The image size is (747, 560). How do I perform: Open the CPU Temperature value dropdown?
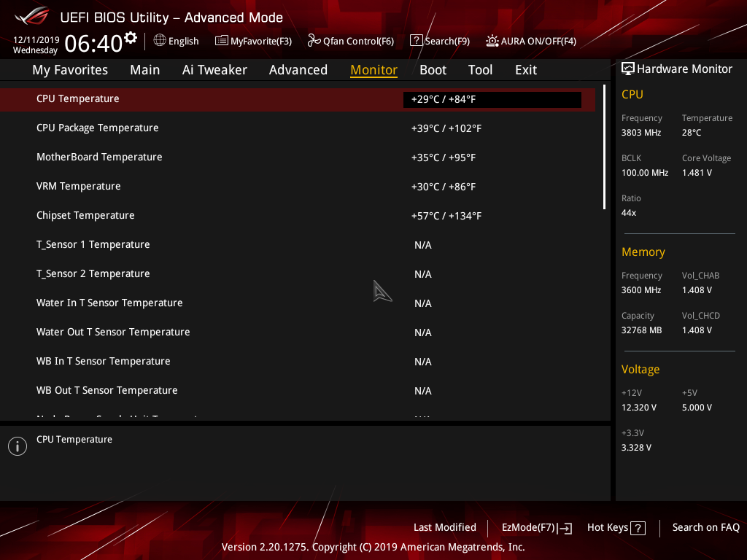coord(492,99)
